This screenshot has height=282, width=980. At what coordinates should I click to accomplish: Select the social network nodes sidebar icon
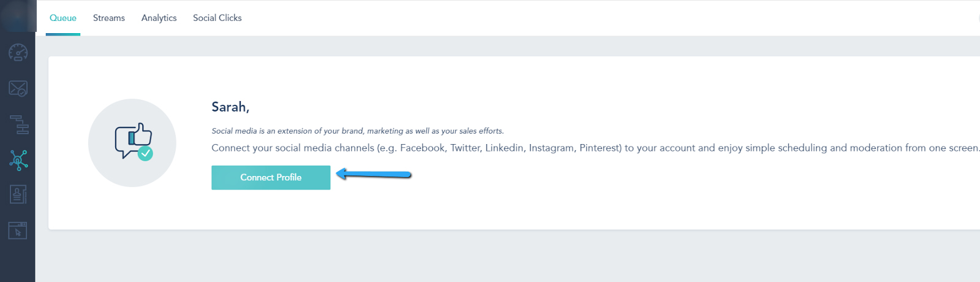pyautogui.click(x=18, y=160)
